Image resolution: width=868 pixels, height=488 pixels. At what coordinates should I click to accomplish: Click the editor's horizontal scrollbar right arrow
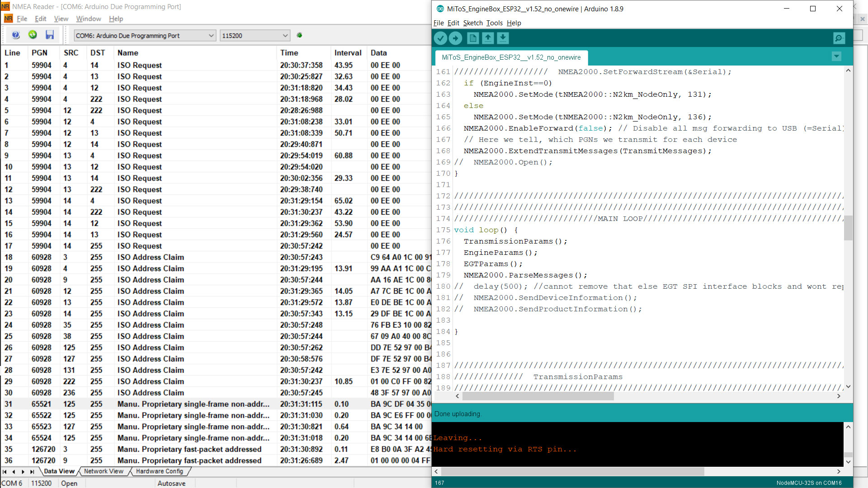click(x=839, y=396)
